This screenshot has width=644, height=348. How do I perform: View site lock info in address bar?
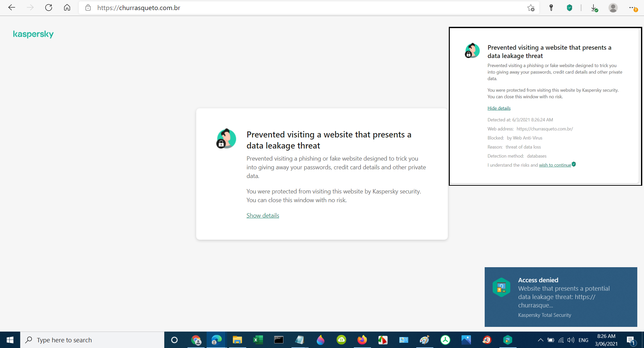(x=88, y=8)
